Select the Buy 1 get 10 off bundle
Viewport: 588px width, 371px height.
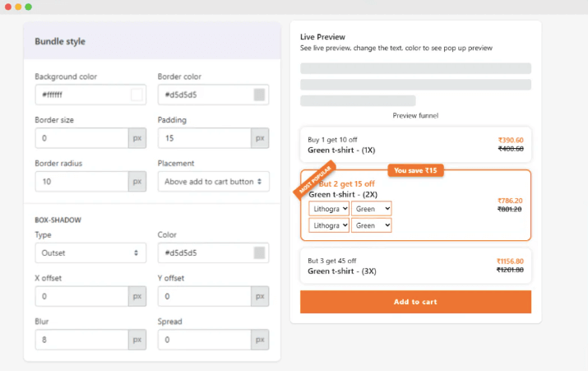(x=415, y=145)
